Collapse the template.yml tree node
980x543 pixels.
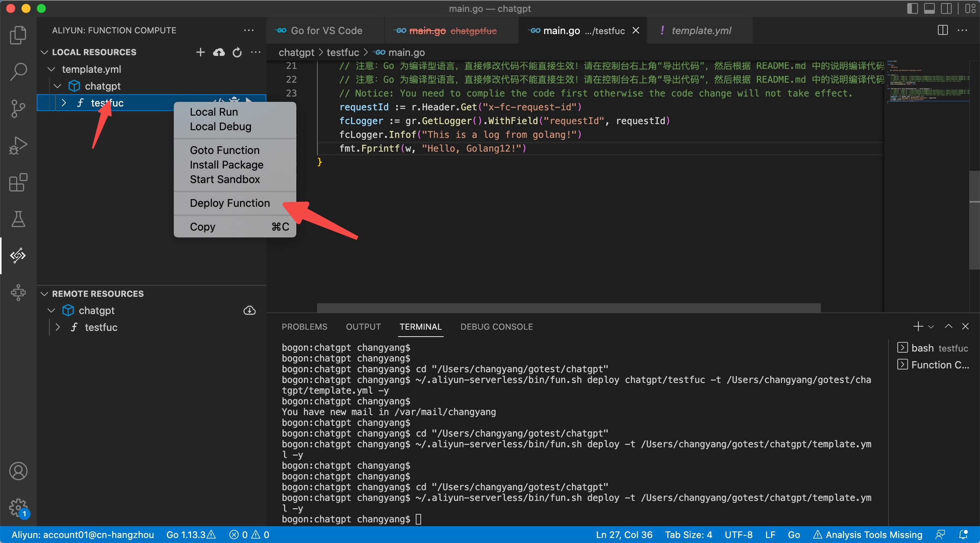[51, 69]
